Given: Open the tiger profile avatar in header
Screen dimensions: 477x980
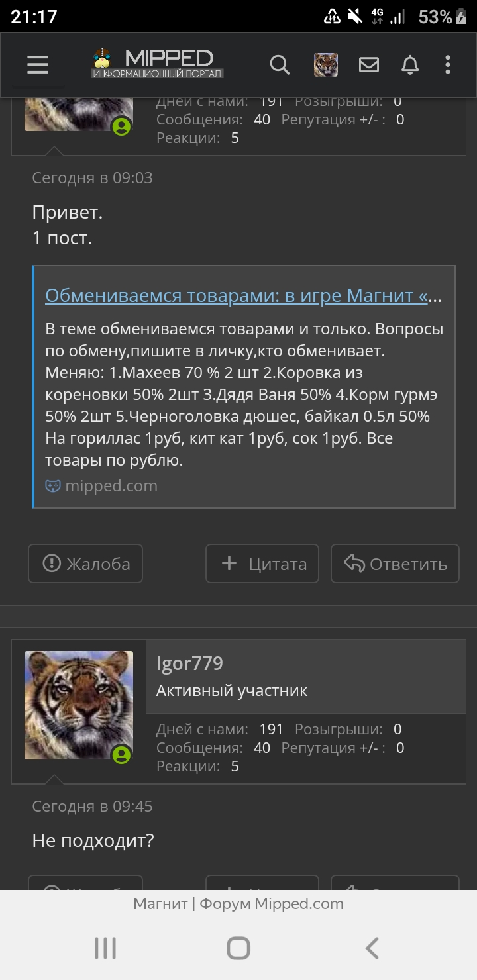Looking at the screenshot, I should point(325,65).
